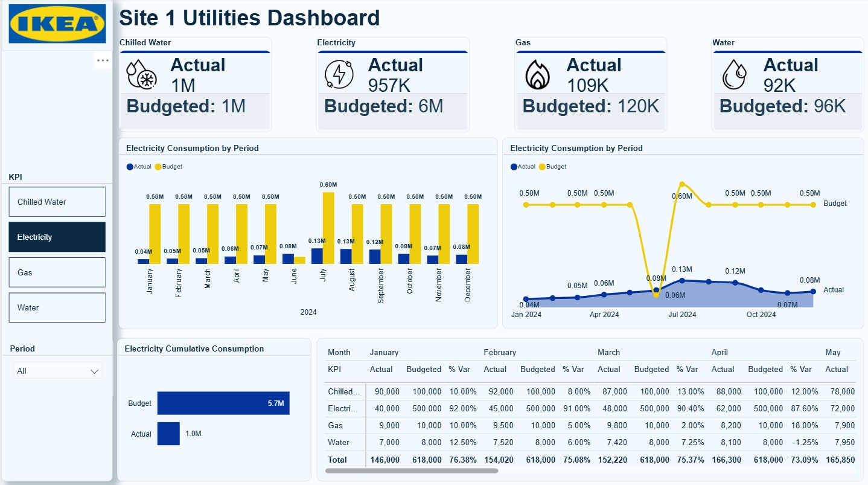Screen dimensions: 868x485
Task: Click the Site 1 Utilities Dashboard title
Action: pyautogui.click(x=249, y=18)
